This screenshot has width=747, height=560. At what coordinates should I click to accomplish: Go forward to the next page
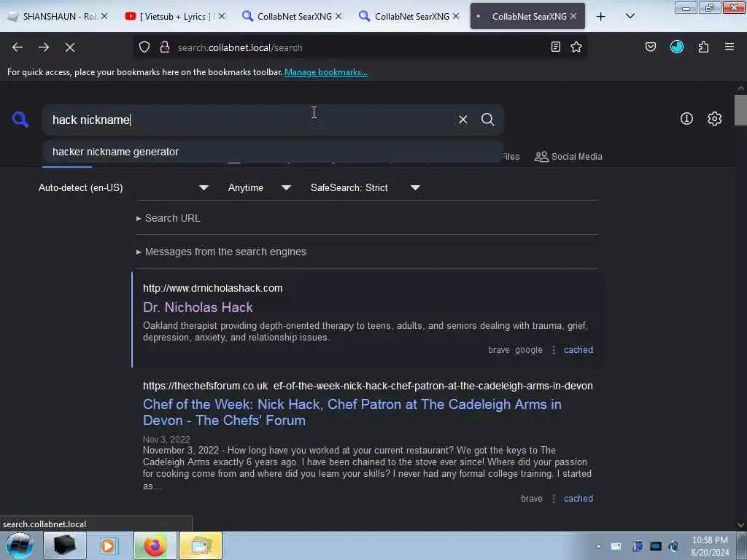coord(44,47)
